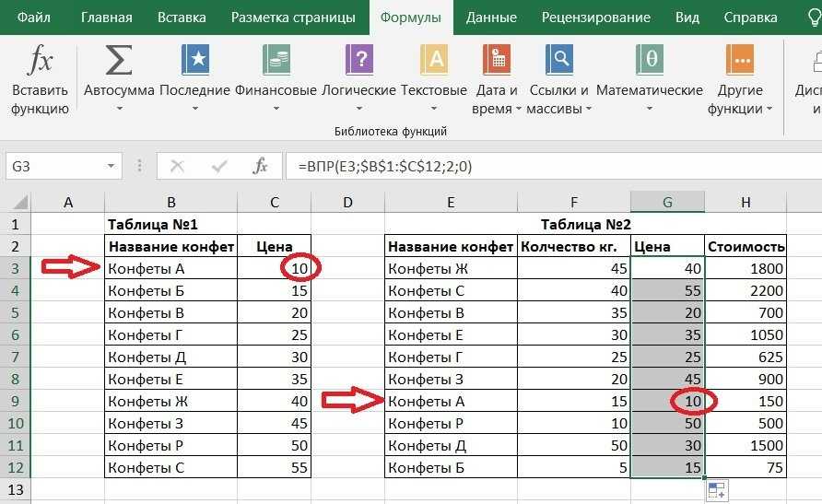Viewport: 822px width, 504px height.
Task: Select the 'Конфеты Б' cell in Table 2
Action: (x=451, y=467)
